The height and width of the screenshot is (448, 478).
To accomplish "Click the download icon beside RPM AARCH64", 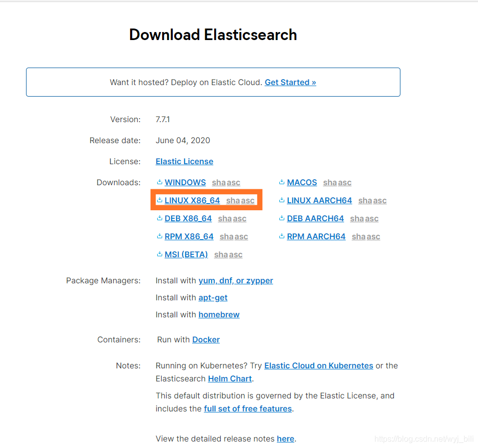I will [282, 236].
